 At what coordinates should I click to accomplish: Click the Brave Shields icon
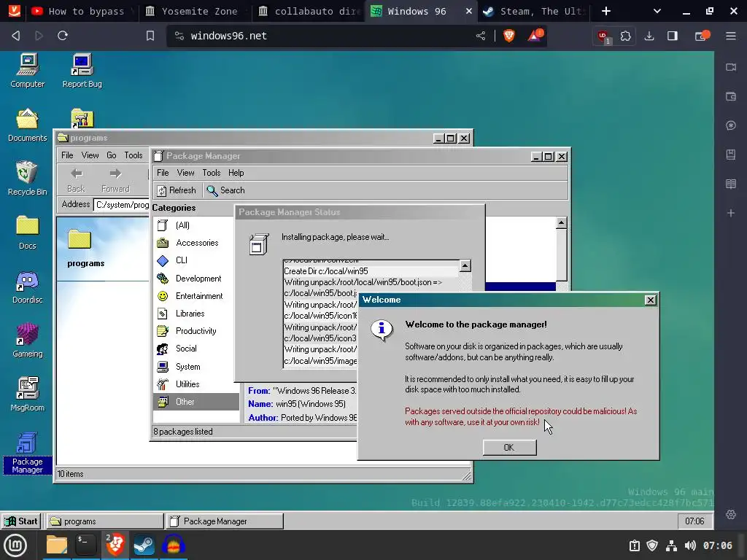[508, 36]
